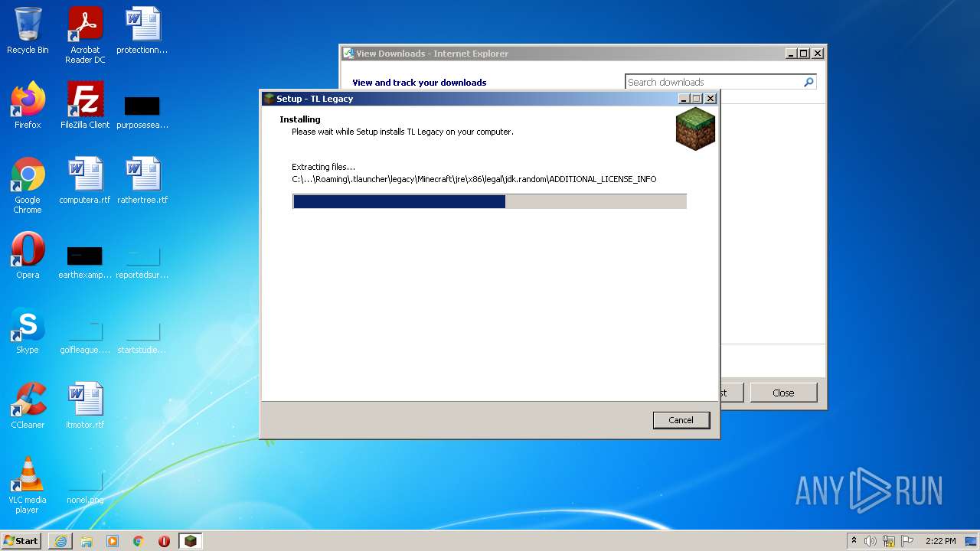980x551 pixels.
Task: Click "View and track your downloads" heading
Action: click(x=419, y=83)
